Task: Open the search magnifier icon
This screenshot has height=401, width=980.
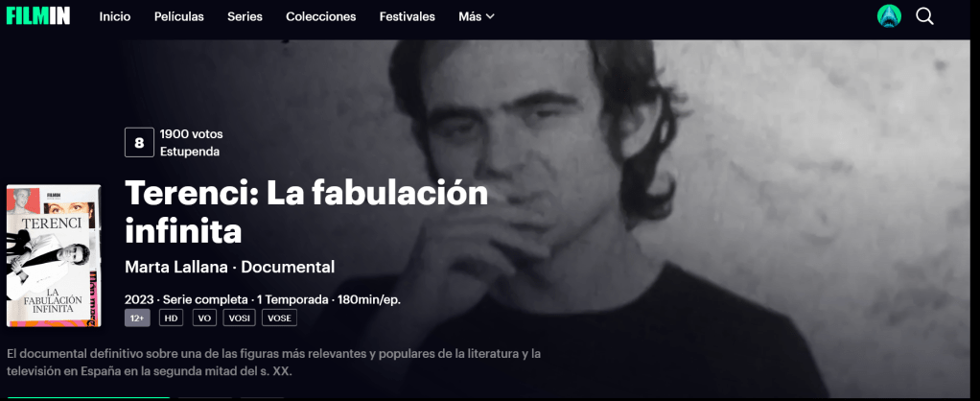Action: [925, 16]
